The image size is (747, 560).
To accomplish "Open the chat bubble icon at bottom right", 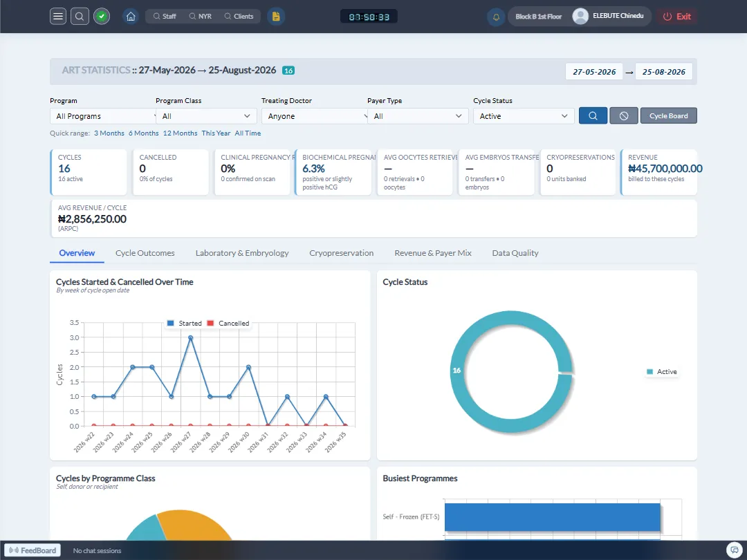I will click(x=735, y=550).
